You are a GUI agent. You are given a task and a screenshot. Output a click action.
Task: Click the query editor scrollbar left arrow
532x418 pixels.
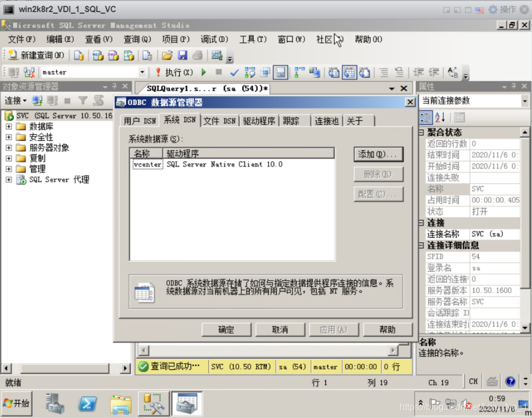pos(144,350)
